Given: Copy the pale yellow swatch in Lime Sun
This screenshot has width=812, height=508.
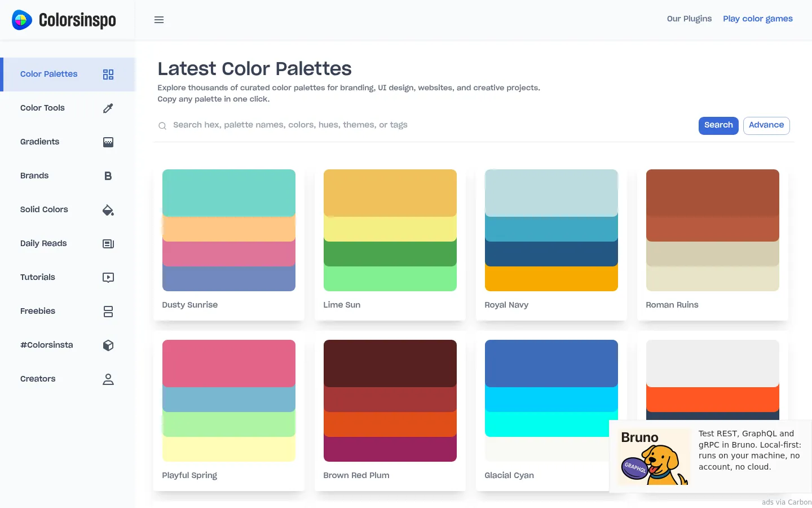Looking at the screenshot, I should point(390,229).
